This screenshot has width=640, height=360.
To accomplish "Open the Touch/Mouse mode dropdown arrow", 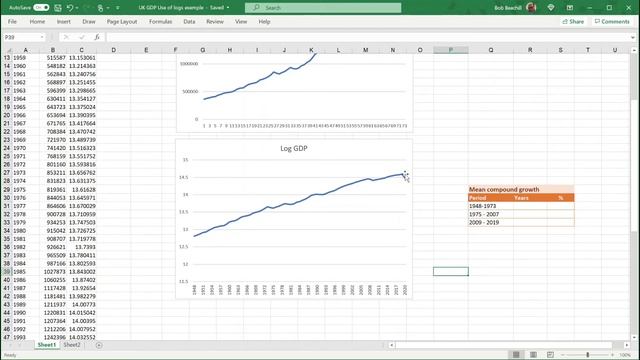I will pyautogui.click(x=108, y=8).
